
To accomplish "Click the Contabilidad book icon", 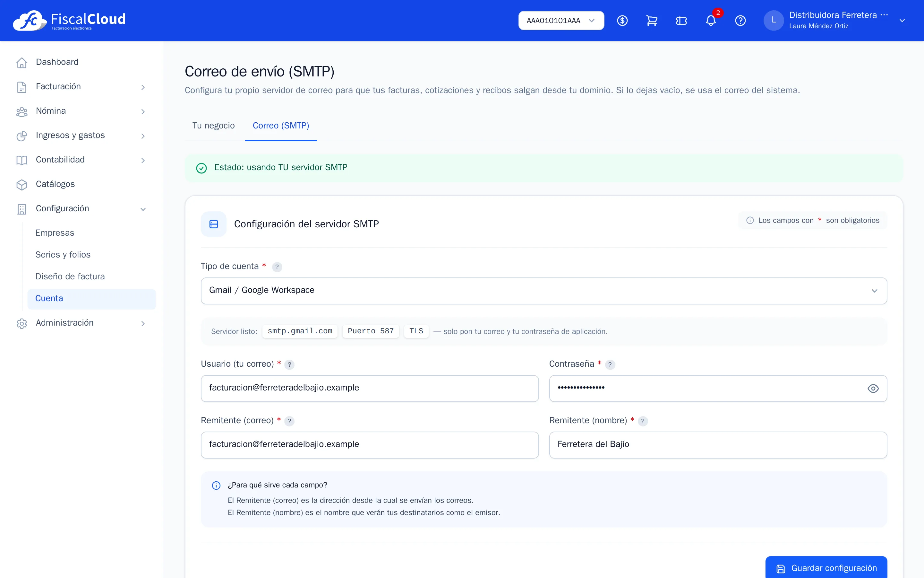I will [22, 160].
